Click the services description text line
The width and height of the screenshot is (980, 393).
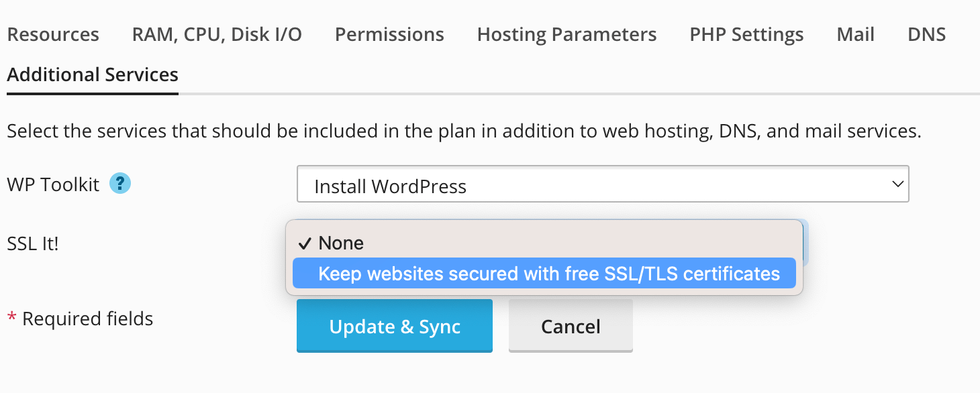pos(464,131)
